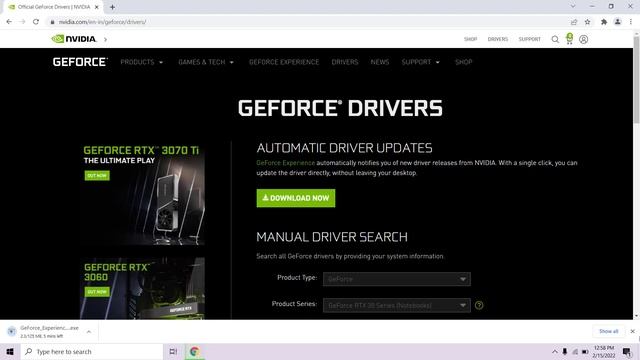Click the Windows Start button
This screenshot has width=640, height=360.
10,351
